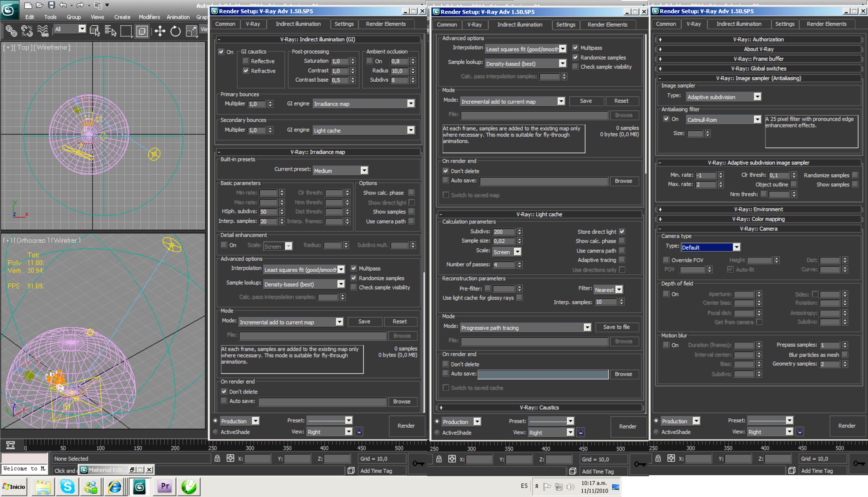The width and height of the screenshot is (868, 497).
Task: Enable Ambient occlusion On checkbox
Action: 369,61
